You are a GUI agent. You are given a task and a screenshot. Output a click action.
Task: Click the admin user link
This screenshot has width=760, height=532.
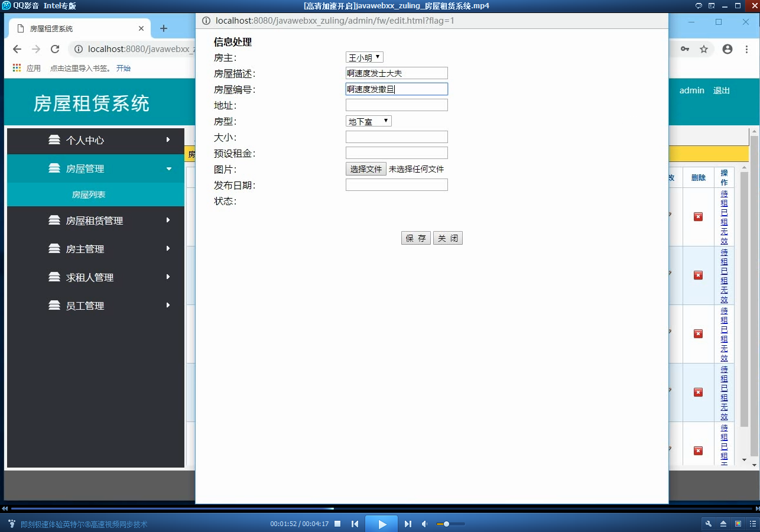[x=692, y=90]
